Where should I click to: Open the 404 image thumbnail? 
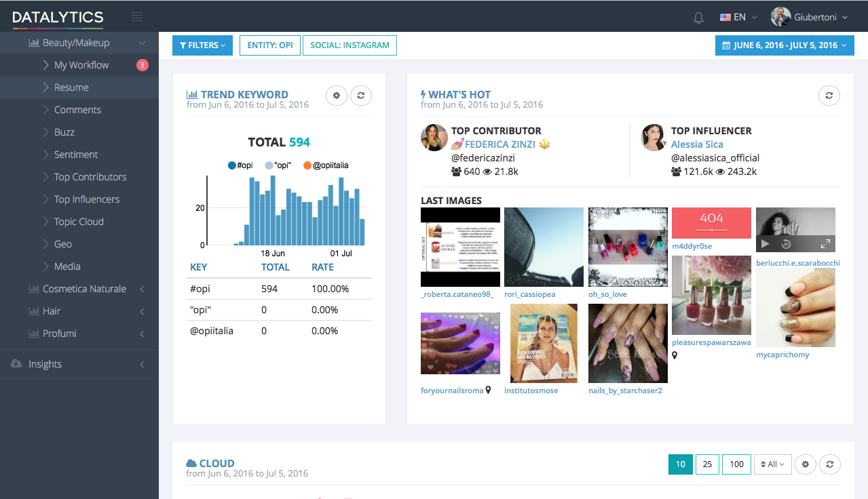point(711,222)
